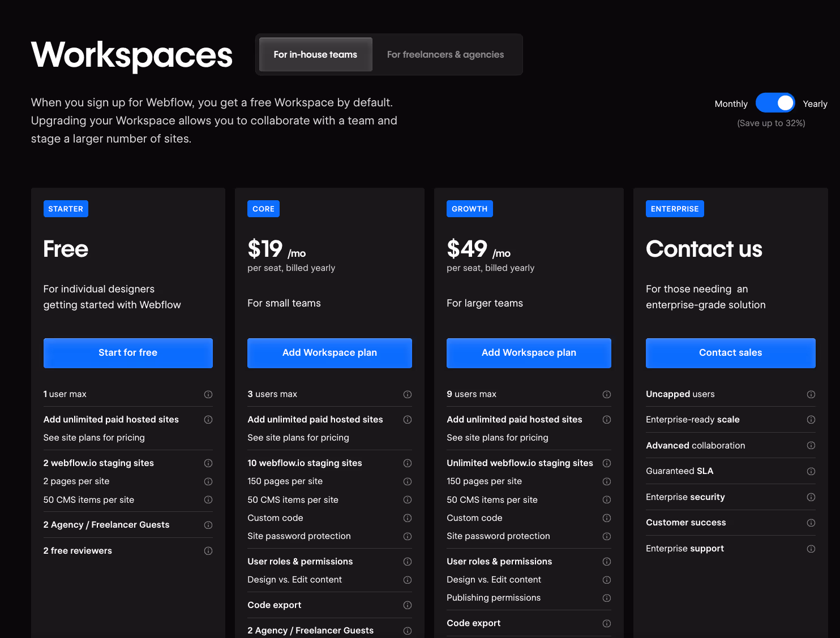Screen dimensions: 840x638
Task: Click the CORE plan badge
Action: 263,209
